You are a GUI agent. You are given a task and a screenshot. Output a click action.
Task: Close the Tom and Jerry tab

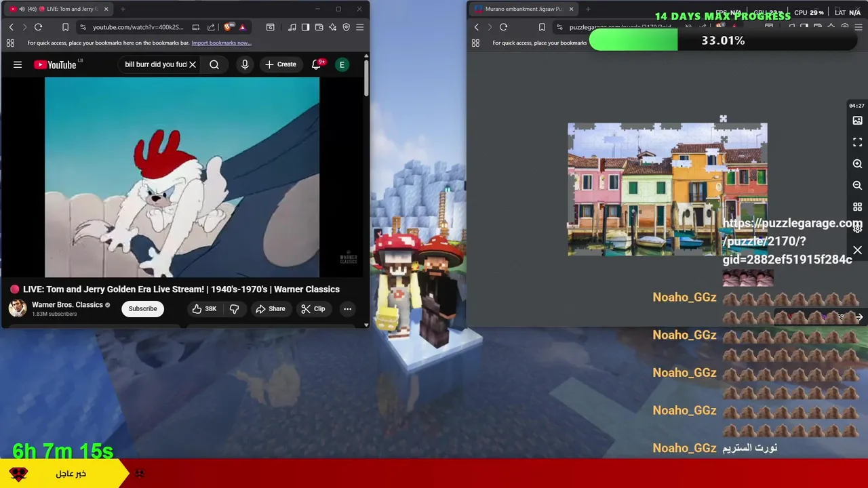coord(106,9)
